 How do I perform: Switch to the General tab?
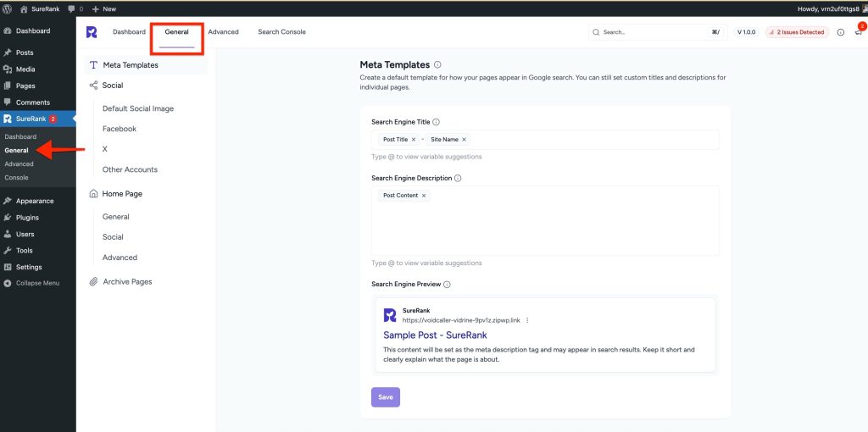[176, 32]
